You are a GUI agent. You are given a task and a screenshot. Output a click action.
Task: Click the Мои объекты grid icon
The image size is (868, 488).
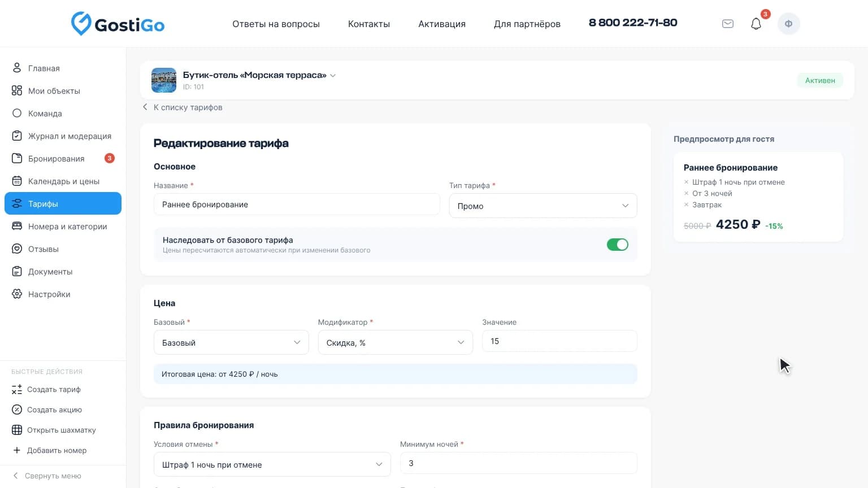17,90
